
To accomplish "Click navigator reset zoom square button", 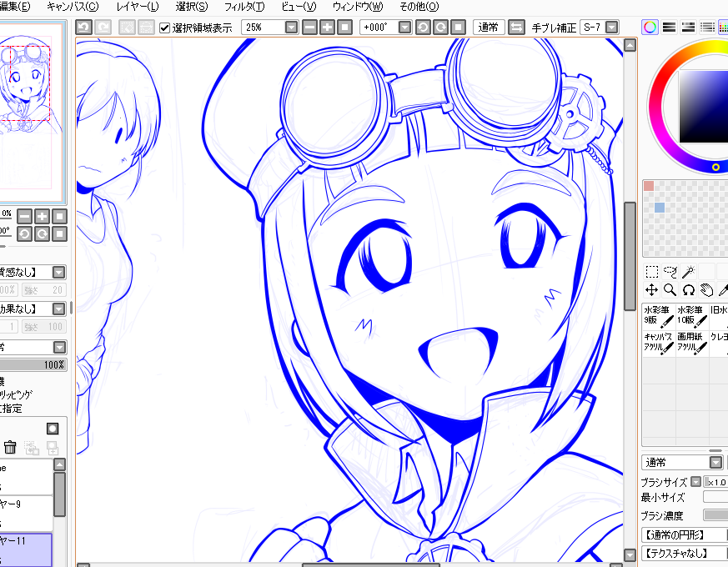I will coord(59,217).
